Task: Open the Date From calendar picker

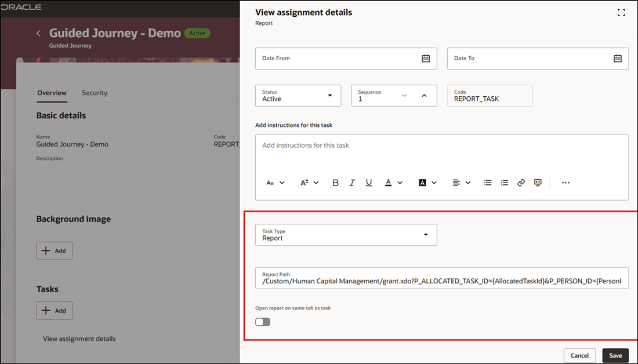Action: click(x=426, y=58)
